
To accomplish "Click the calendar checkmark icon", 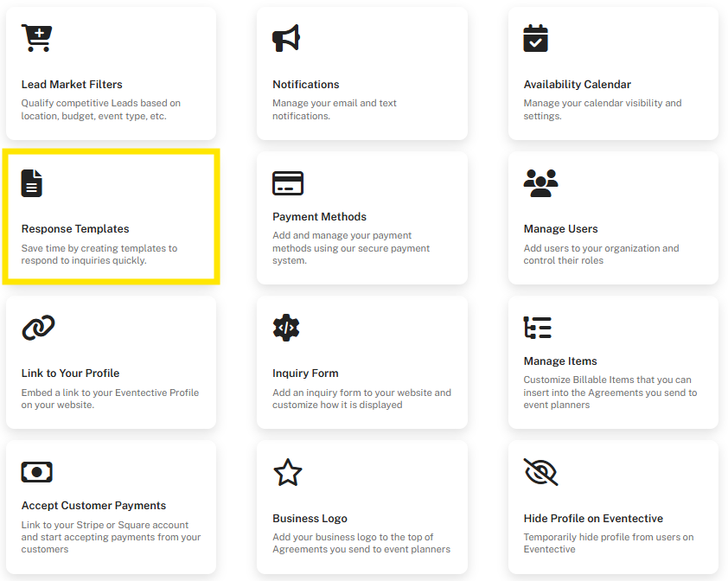I will 536,38.
